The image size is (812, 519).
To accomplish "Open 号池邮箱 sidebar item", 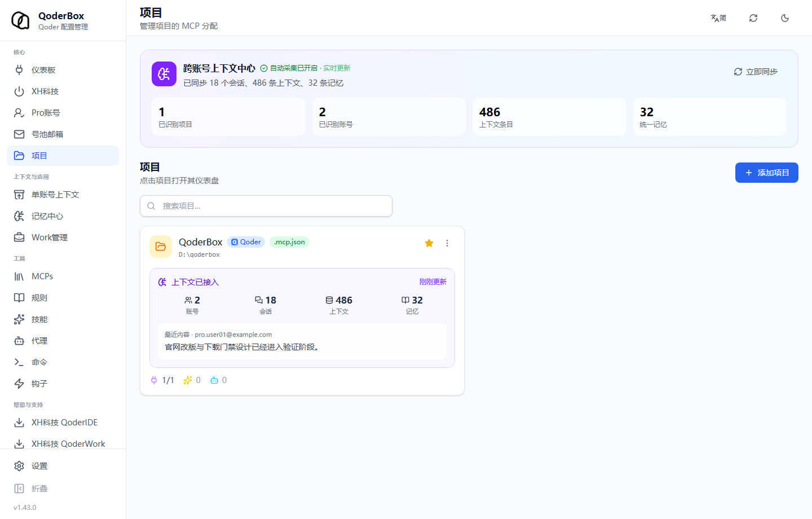I will [x=63, y=134].
